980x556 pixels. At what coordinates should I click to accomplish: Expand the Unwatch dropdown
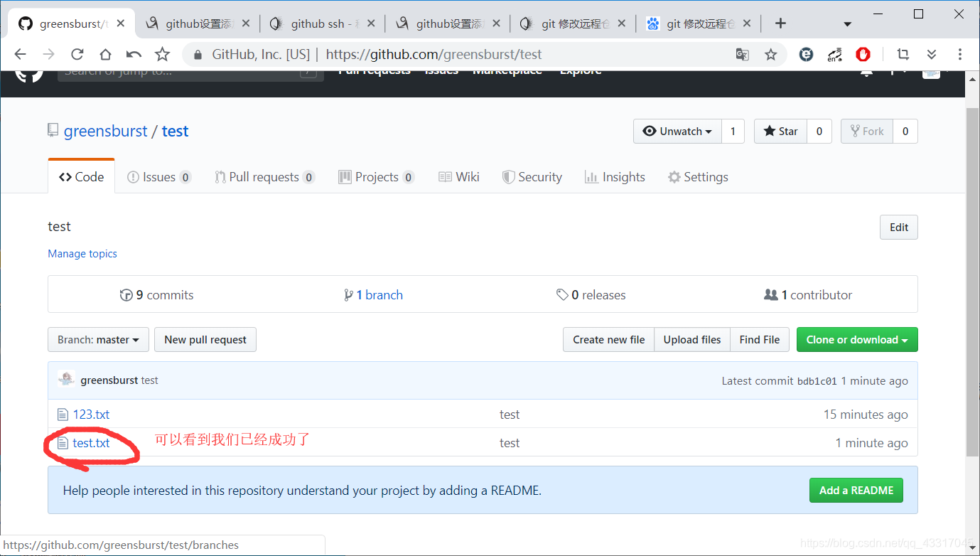coord(677,131)
